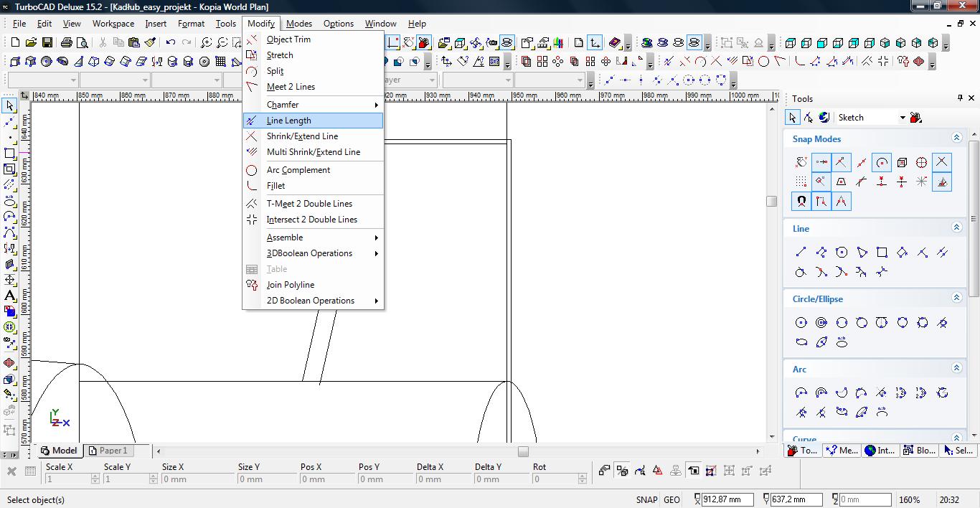Click the X coordinate field showing 912,87 mm
Image resolution: width=980 pixels, height=508 pixels.
(x=727, y=499)
